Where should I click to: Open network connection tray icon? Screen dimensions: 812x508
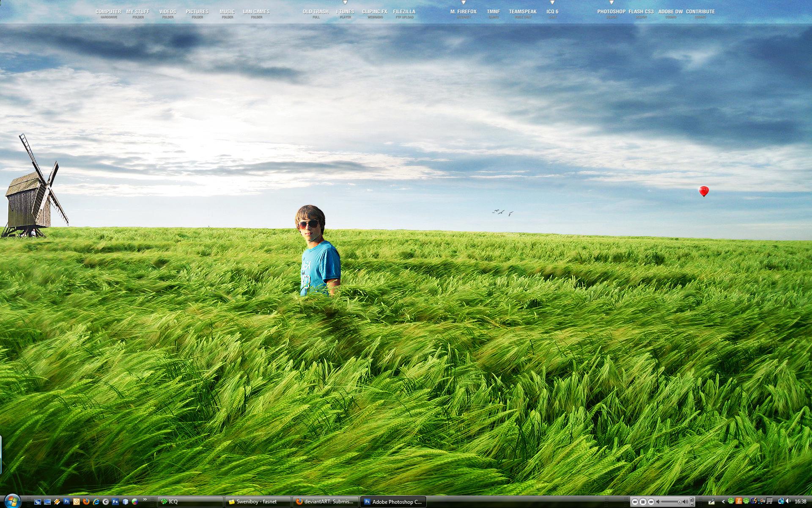781,501
